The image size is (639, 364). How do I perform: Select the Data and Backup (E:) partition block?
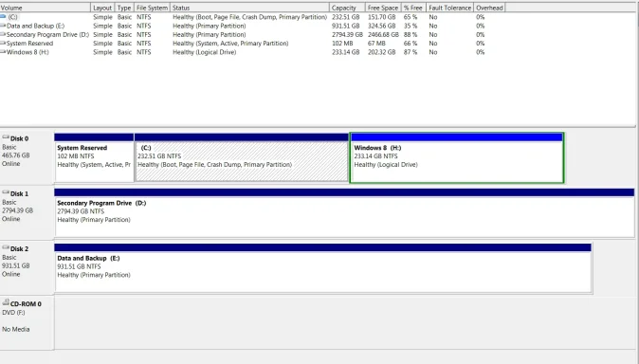(322, 268)
